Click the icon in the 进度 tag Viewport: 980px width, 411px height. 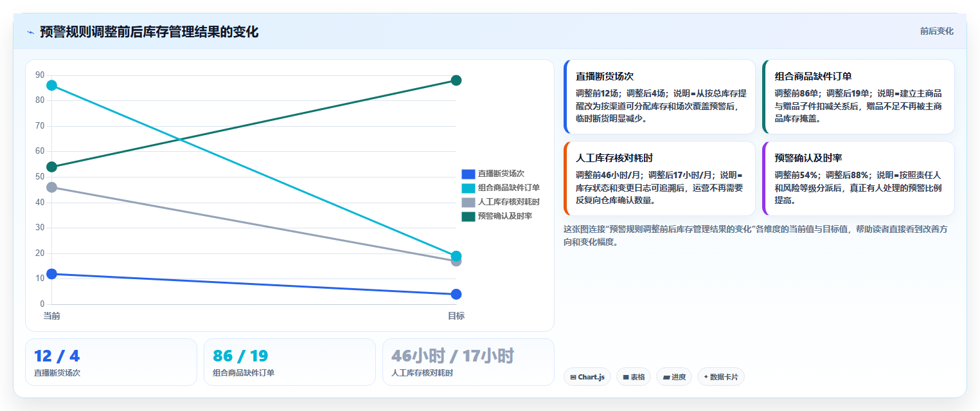tap(666, 378)
